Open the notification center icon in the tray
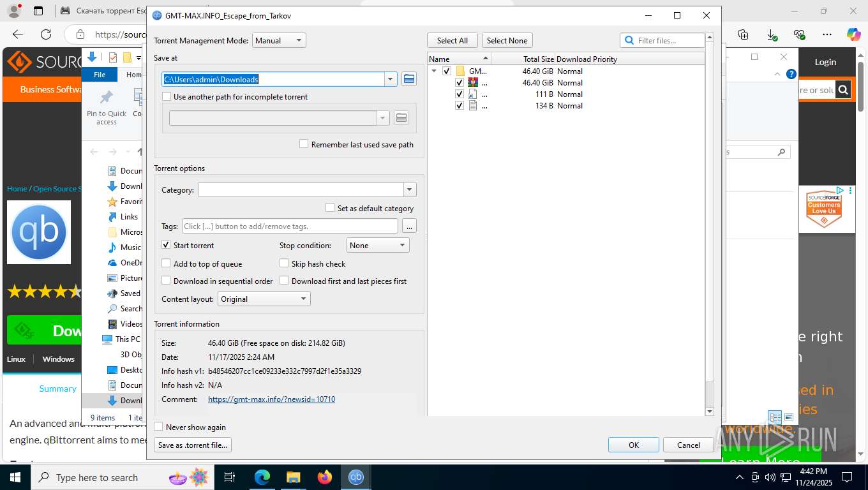The height and width of the screenshot is (490, 868). (x=847, y=477)
